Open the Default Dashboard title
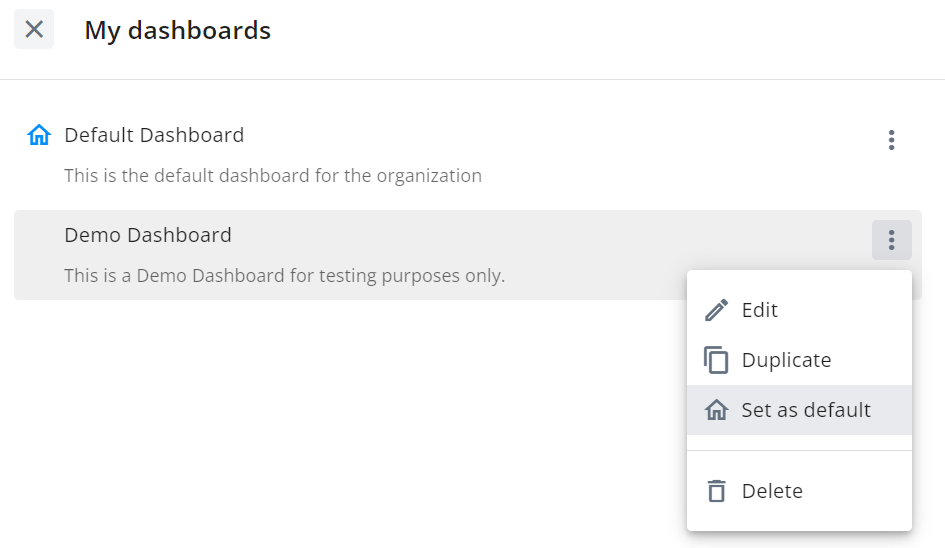Screen dimensions: 945x548 [154, 135]
